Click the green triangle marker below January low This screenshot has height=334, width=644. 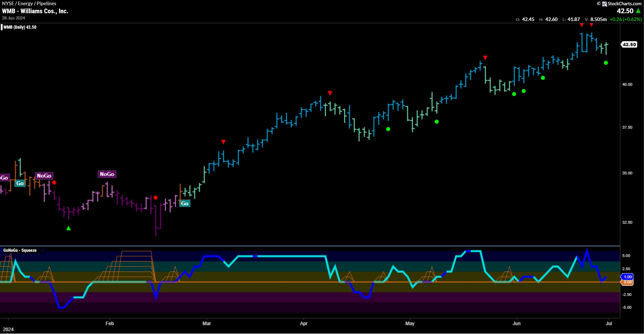[69, 228]
